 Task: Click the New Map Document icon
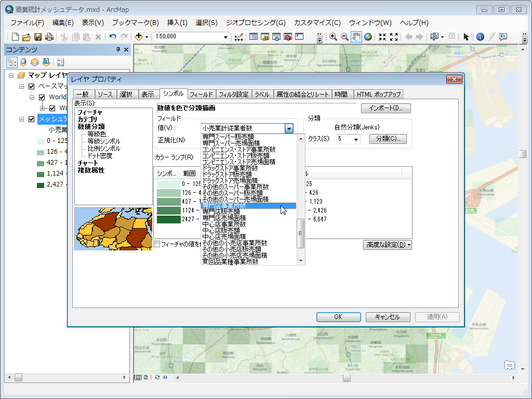tap(15, 37)
